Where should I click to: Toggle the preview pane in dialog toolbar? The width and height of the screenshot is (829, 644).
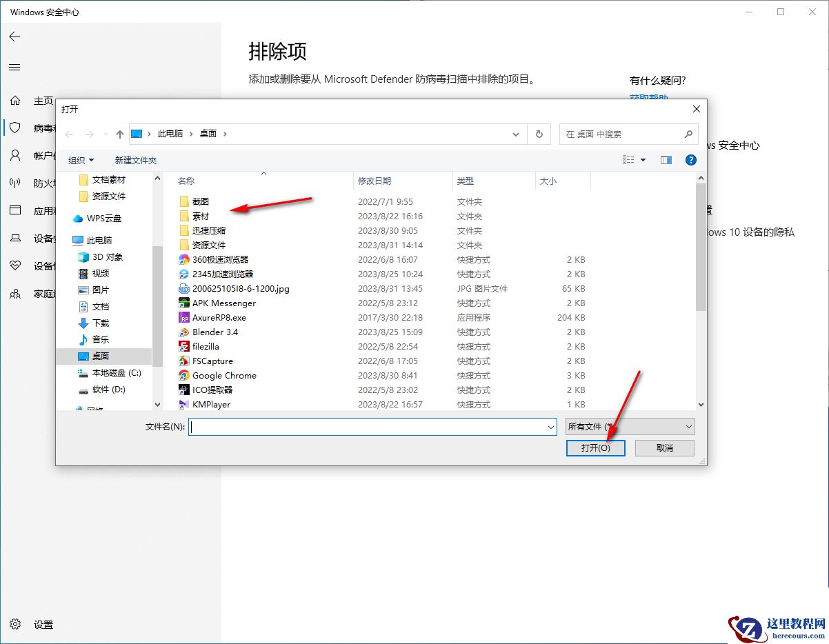(x=665, y=159)
